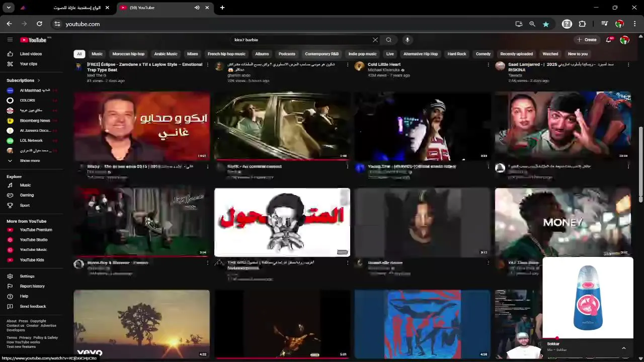644x362 pixels.
Task: Expand the Sokkar miniplayer chevron
Action: click(624, 348)
